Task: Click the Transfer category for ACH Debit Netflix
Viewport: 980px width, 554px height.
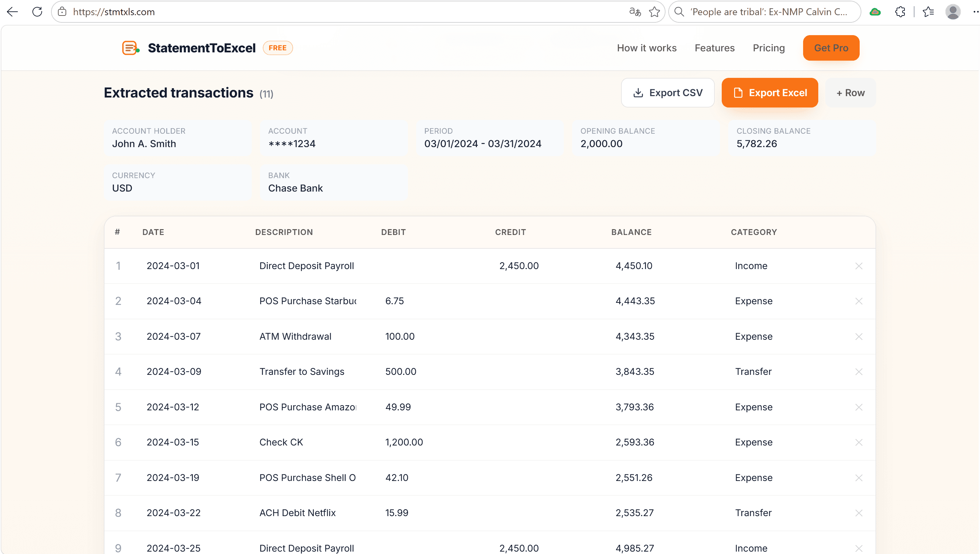Action: pyautogui.click(x=753, y=513)
